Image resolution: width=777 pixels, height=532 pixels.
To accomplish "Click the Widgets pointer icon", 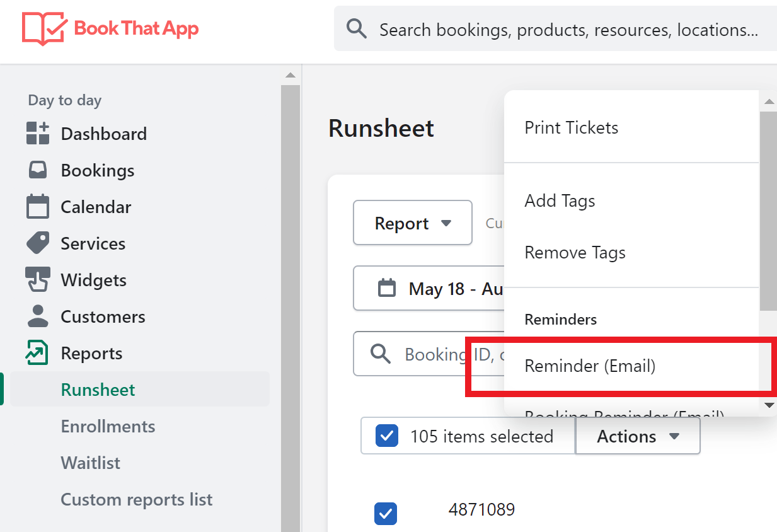I will (x=38, y=280).
